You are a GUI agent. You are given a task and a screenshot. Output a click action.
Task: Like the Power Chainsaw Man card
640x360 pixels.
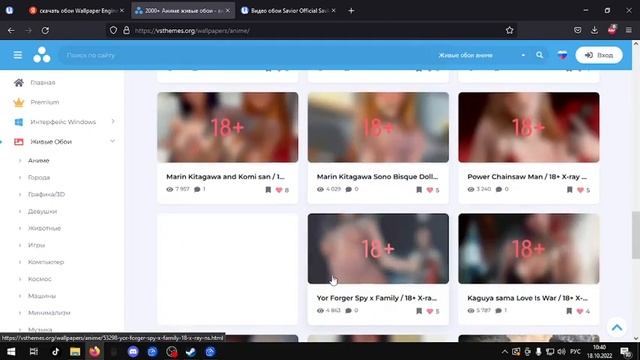tap(580, 190)
